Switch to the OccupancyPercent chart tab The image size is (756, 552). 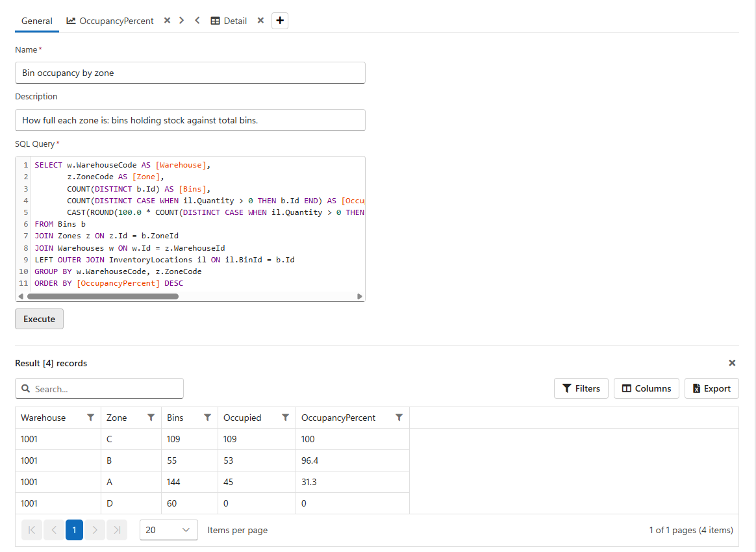[x=110, y=21]
